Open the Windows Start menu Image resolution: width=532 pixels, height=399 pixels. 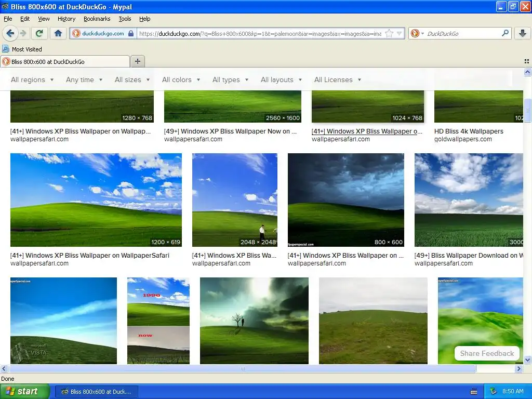[25, 391]
